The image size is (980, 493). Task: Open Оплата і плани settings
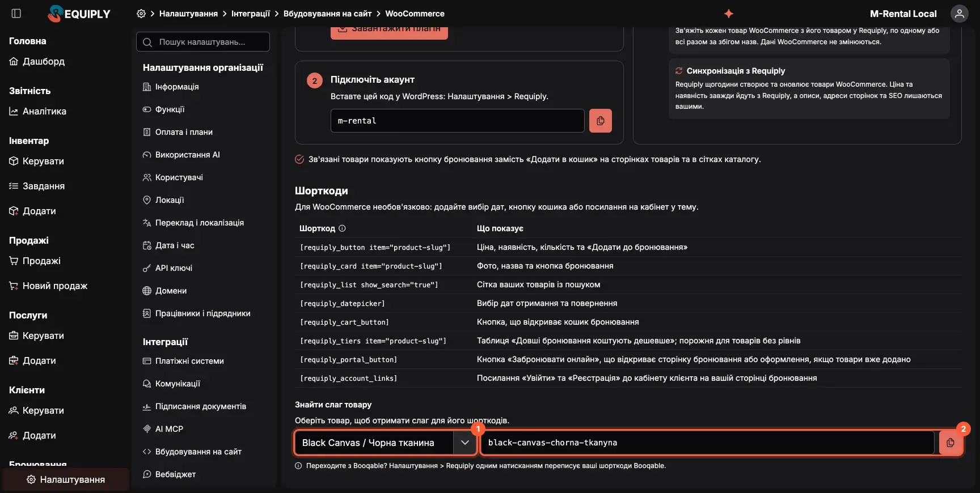178,132
